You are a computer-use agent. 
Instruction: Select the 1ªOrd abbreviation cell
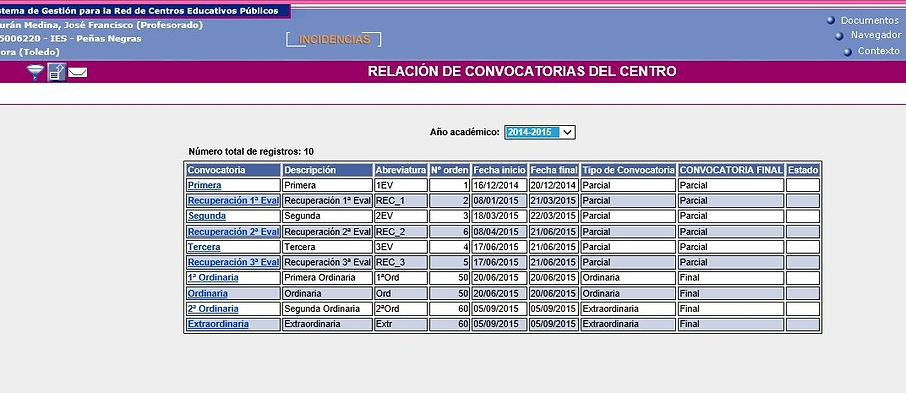(x=401, y=278)
